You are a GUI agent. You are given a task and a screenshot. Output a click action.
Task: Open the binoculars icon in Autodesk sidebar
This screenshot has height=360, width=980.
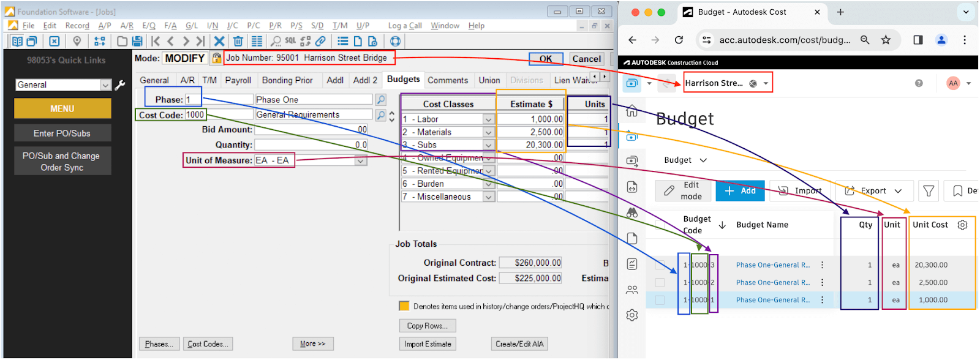pos(632,212)
